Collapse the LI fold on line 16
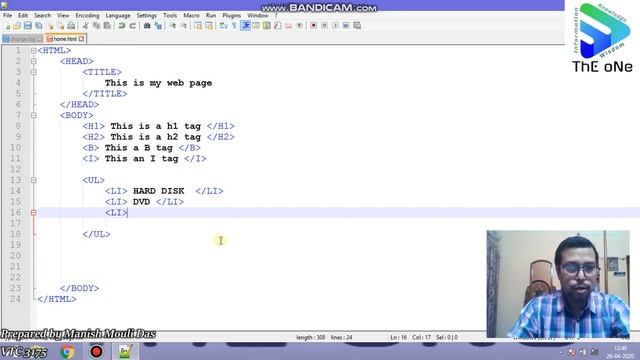The height and width of the screenshot is (360, 640). click(33, 213)
